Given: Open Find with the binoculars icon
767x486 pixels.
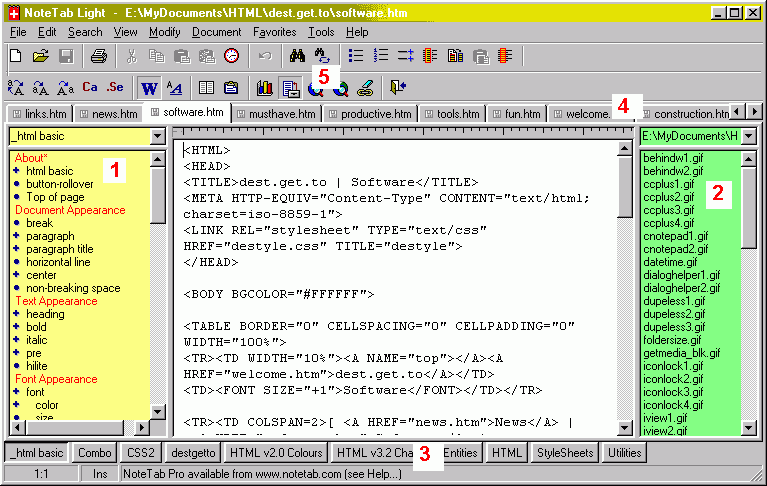Looking at the screenshot, I should (297, 56).
